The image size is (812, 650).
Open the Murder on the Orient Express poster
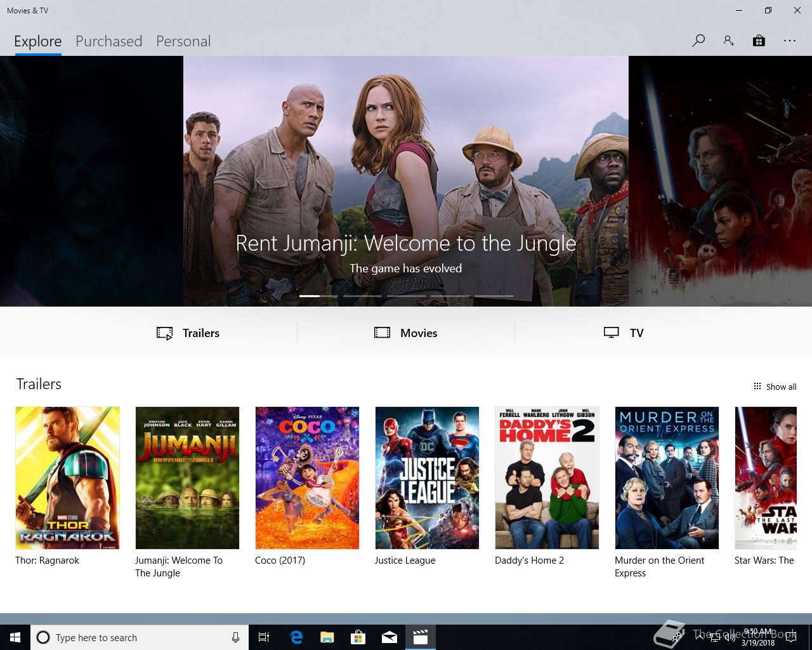[x=667, y=478]
